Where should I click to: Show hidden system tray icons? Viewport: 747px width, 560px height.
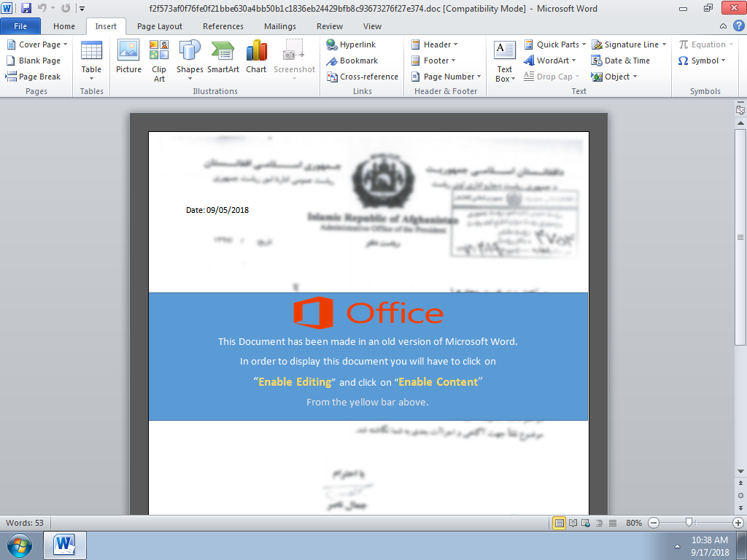pos(677,546)
